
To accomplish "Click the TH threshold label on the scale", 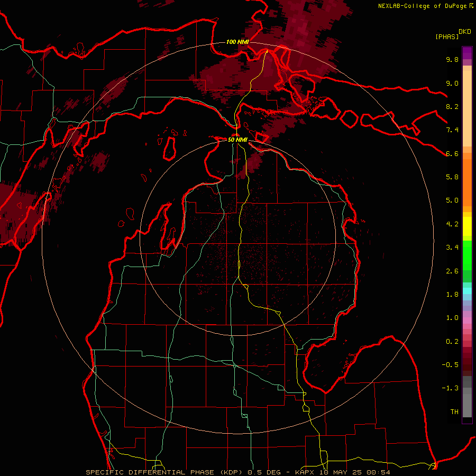I will [454, 412].
